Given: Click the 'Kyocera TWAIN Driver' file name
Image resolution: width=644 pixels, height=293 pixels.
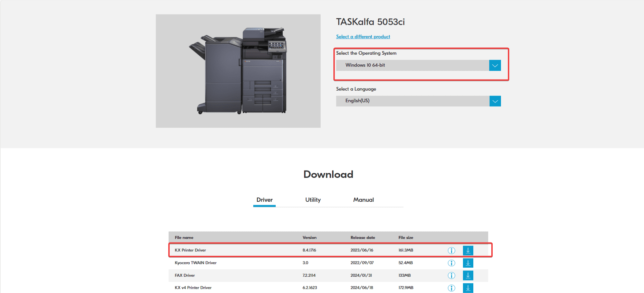Looking at the screenshot, I should [x=196, y=263].
